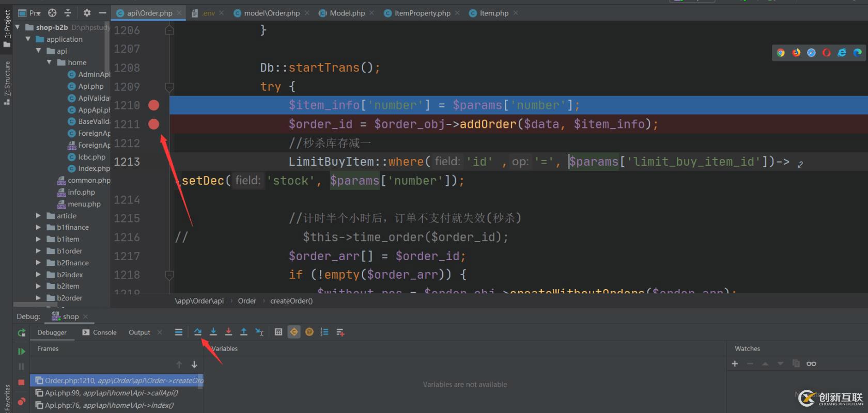
Task: Open View Breakpoints double red circle icon
Action: 21,401
